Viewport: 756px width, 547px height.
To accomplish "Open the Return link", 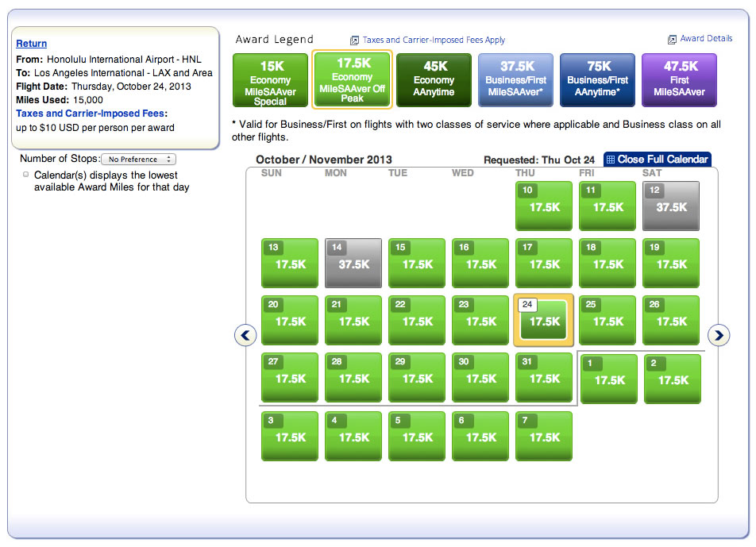I will [31, 44].
